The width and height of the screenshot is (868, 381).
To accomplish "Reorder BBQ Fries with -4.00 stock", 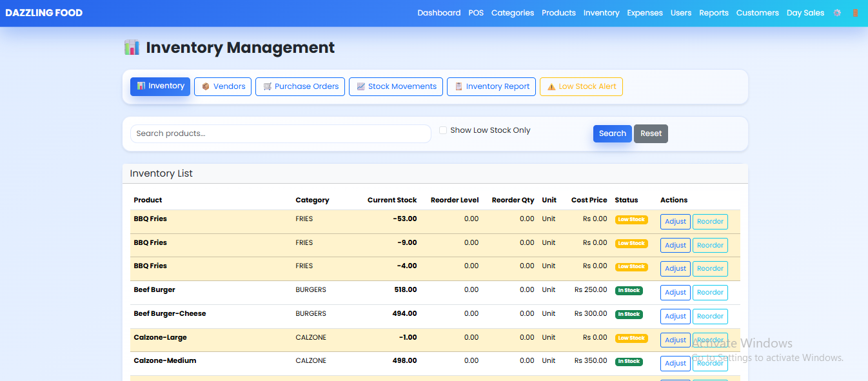I will point(710,269).
